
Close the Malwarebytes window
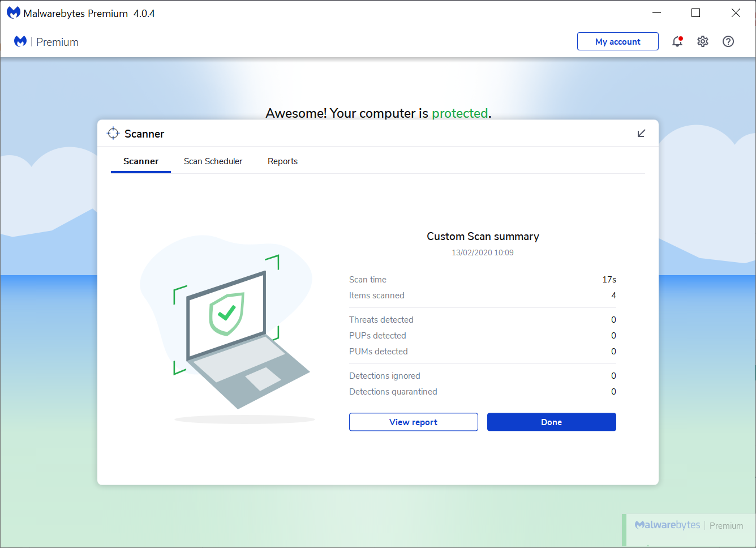[x=736, y=12]
